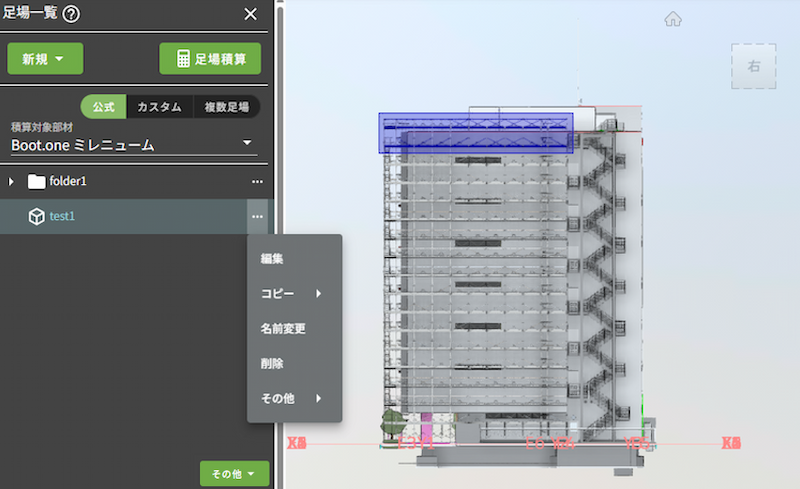Click the help question mark icon
The image size is (800, 489).
click(x=71, y=14)
